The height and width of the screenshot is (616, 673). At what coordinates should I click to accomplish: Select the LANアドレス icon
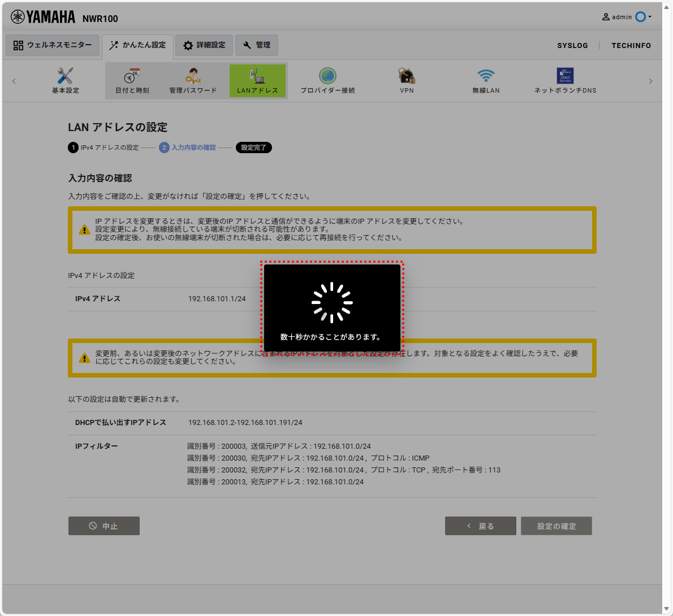pyautogui.click(x=257, y=80)
